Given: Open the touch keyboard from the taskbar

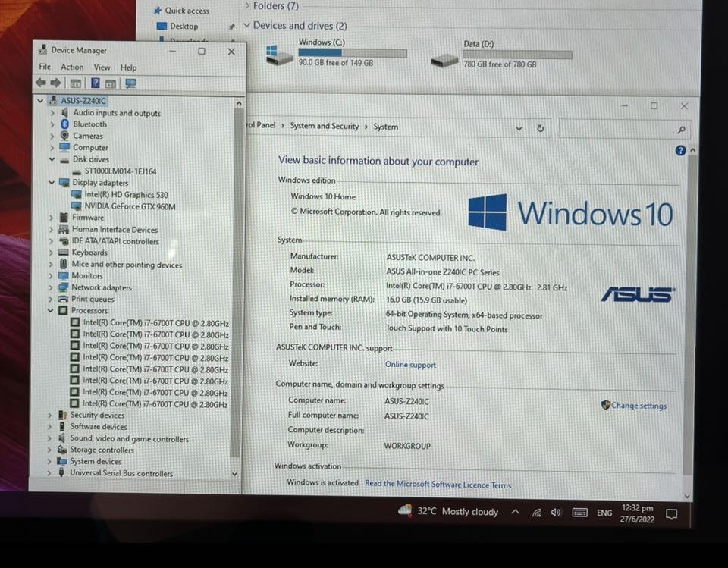Looking at the screenshot, I should pyautogui.click(x=580, y=513).
